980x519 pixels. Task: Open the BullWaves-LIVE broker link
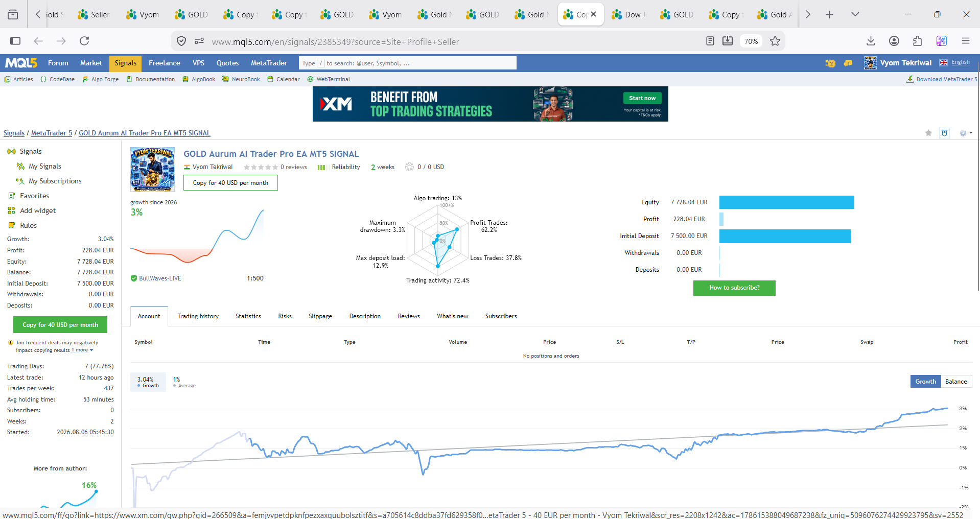coord(160,278)
